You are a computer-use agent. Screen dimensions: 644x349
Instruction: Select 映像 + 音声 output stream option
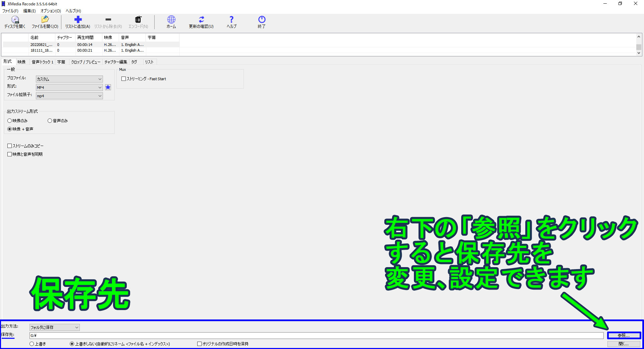pyautogui.click(x=20, y=129)
